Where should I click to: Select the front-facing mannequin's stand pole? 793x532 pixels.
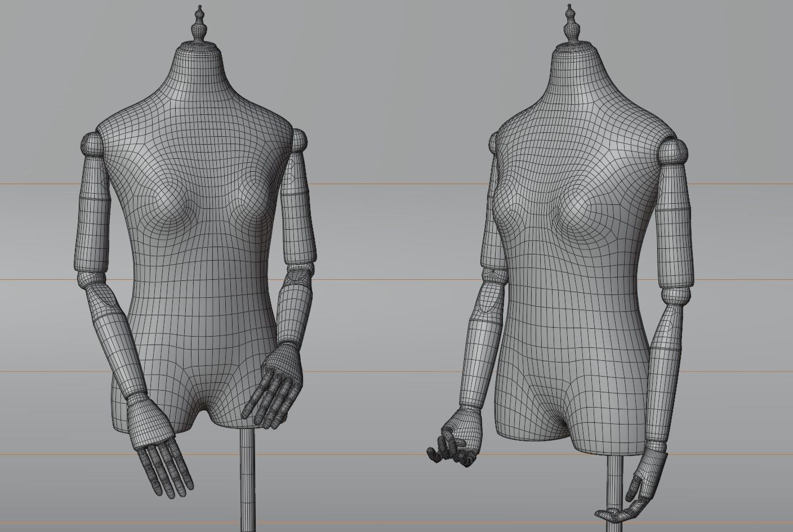(247, 481)
